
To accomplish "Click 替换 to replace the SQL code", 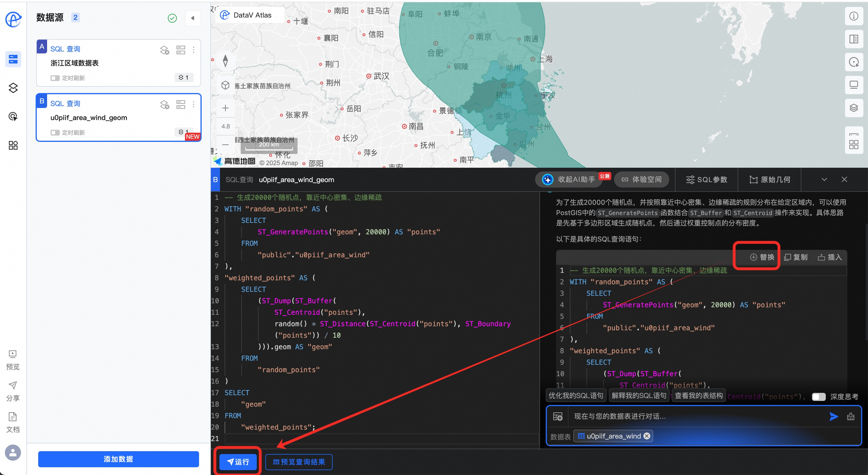I will (762, 257).
